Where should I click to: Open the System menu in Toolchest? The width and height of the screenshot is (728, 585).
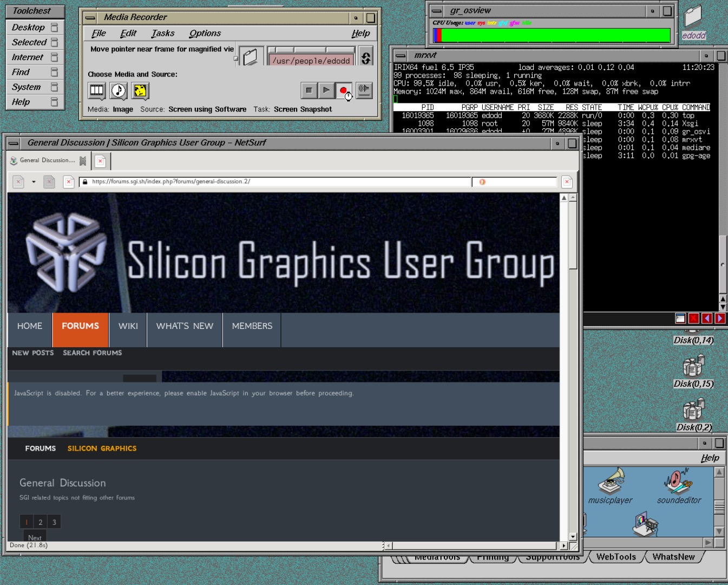click(35, 87)
